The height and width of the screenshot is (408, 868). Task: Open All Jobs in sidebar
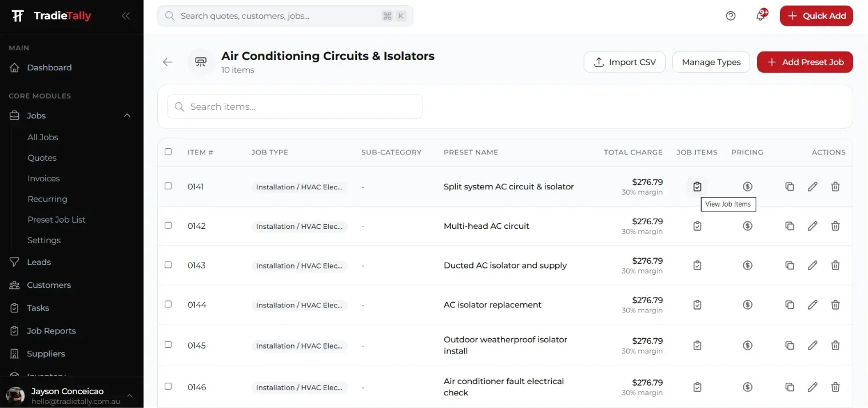(x=43, y=137)
